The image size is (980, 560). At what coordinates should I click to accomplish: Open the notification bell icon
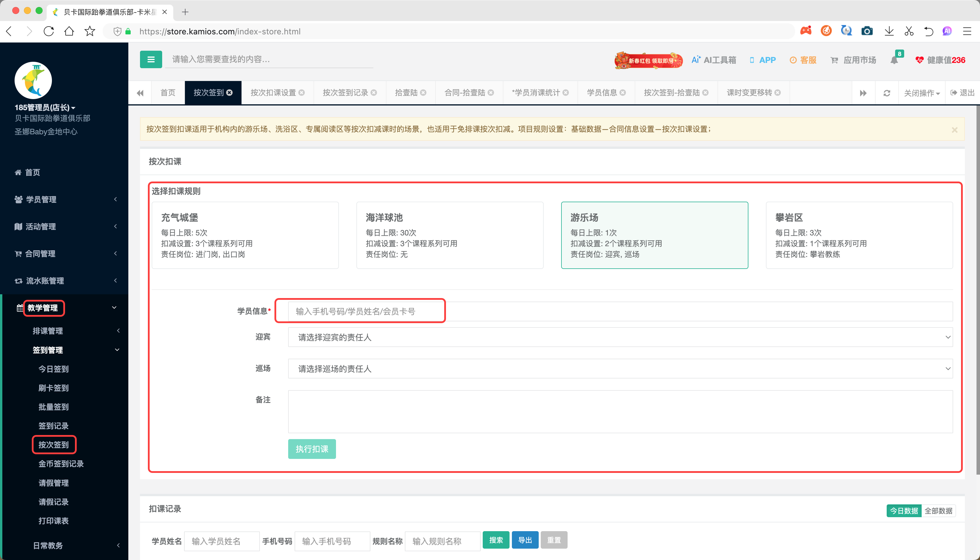tap(894, 60)
